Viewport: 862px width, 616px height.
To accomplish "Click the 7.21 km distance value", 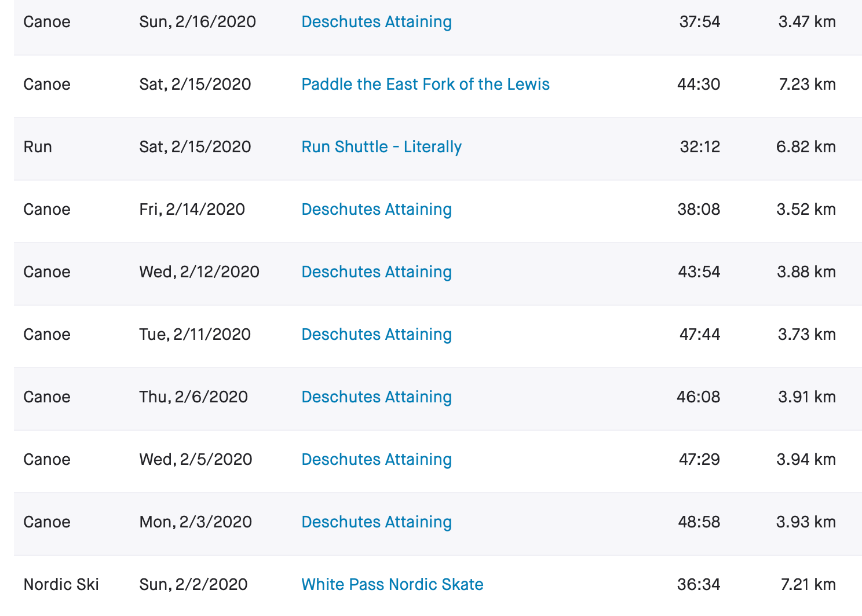I will pos(808,585).
